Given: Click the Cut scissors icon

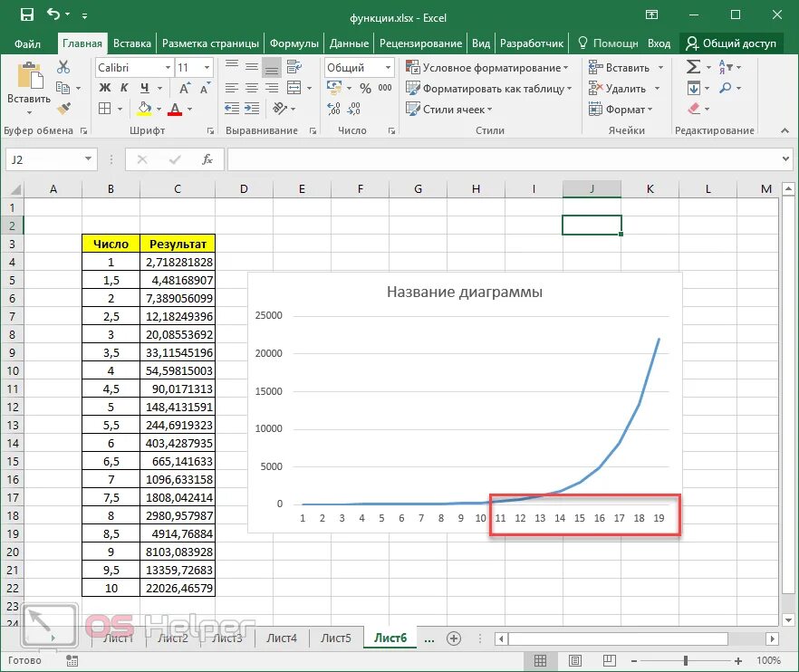Looking at the screenshot, I should (63, 67).
